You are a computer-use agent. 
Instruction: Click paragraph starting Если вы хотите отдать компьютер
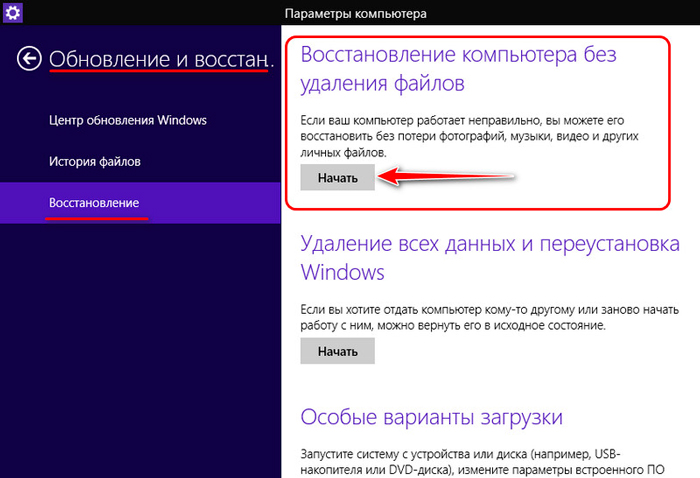tap(490, 317)
